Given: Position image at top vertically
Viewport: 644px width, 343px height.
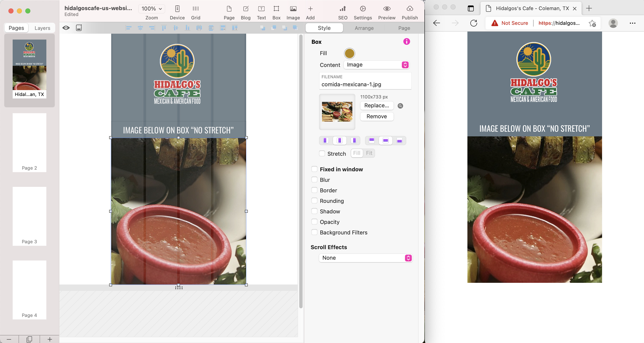Looking at the screenshot, I should pos(372,141).
